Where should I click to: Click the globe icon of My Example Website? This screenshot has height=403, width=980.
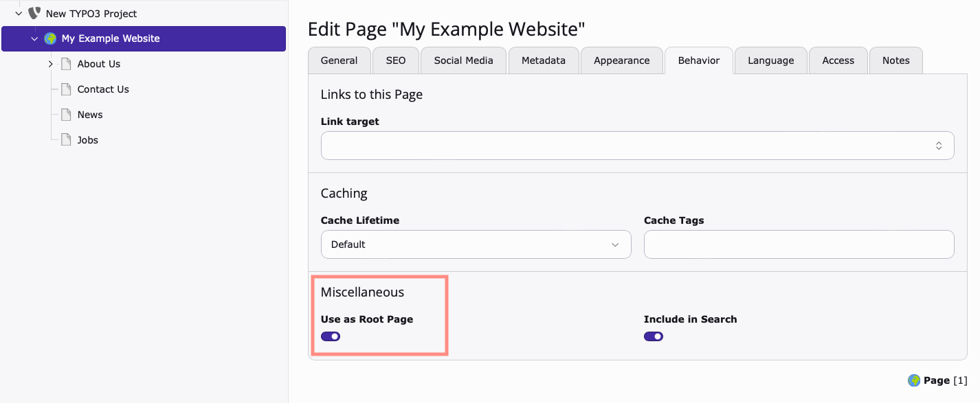tap(49, 38)
